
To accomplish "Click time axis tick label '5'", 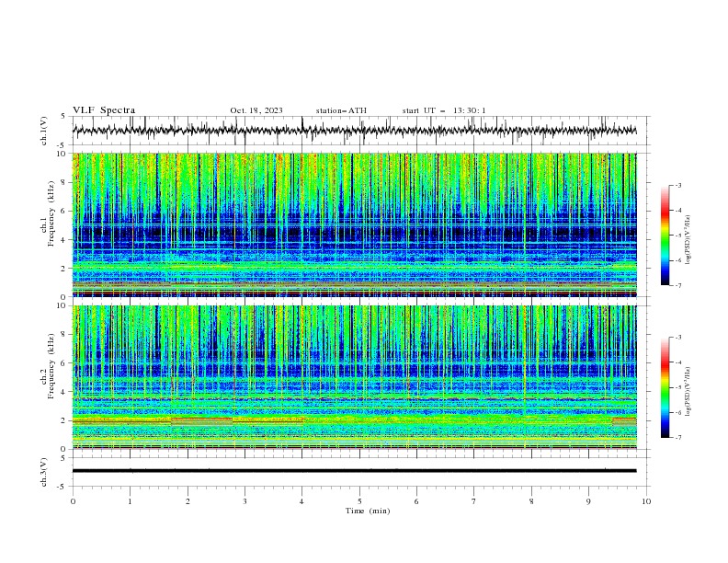I will click(359, 501).
